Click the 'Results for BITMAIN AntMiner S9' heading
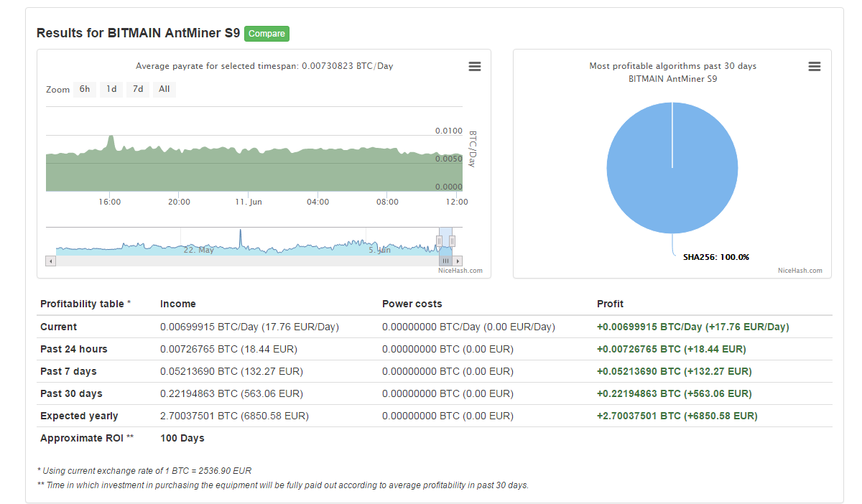Viewport: 862px width, 504px height. [138, 33]
